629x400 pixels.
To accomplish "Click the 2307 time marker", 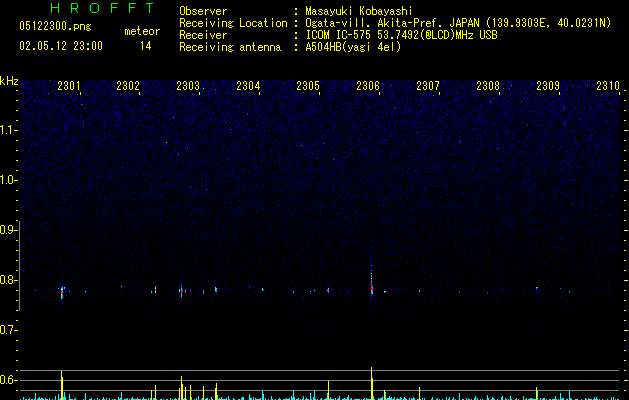I will [x=428, y=86].
